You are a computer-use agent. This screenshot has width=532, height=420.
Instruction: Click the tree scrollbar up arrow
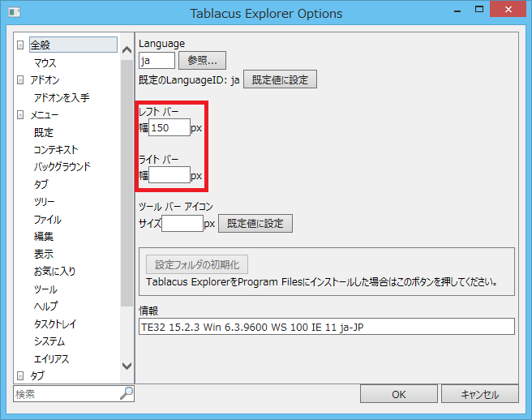click(x=127, y=50)
